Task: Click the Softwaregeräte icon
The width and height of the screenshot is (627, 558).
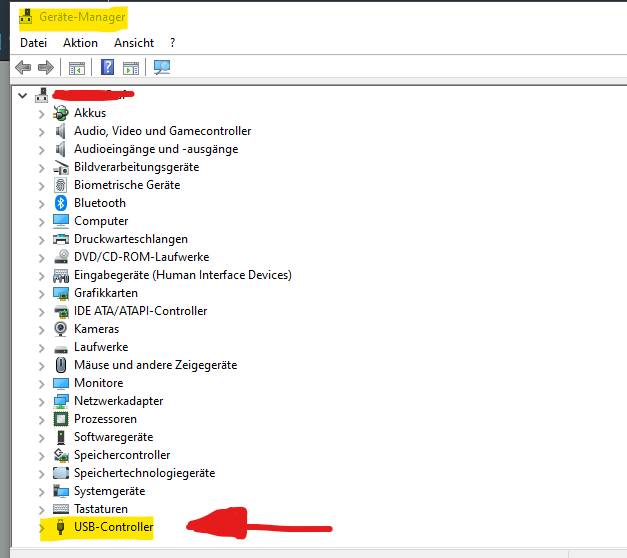Action: click(x=61, y=437)
